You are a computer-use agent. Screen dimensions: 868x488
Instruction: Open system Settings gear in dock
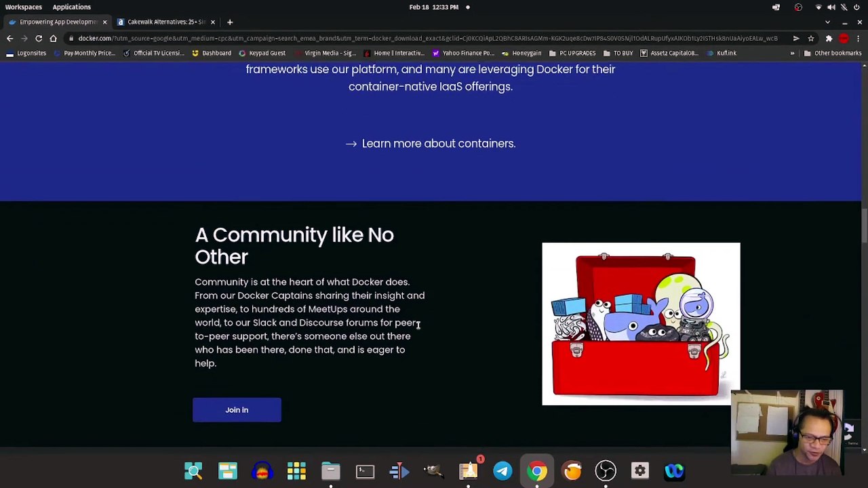pos(640,470)
